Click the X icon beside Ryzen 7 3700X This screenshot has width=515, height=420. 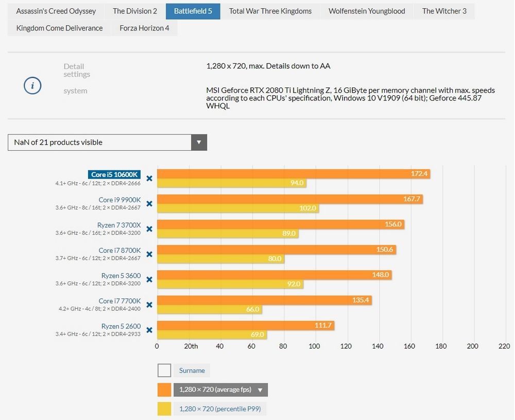click(x=149, y=229)
